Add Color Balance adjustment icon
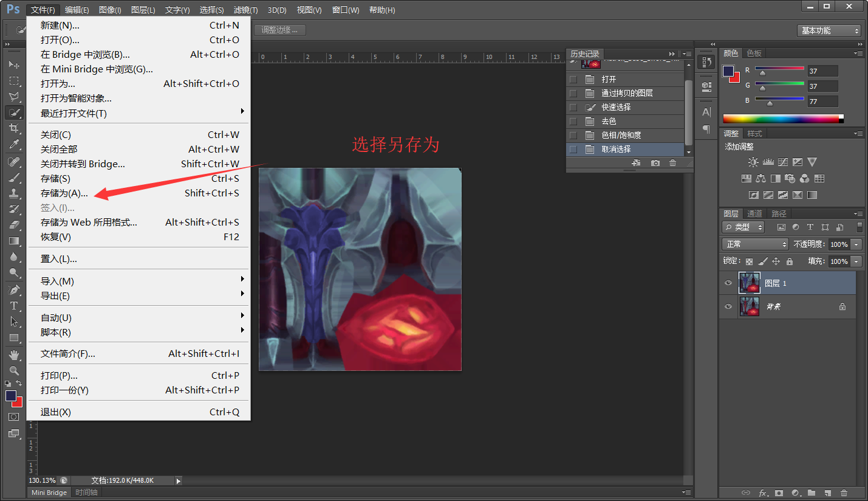The height and width of the screenshot is (501, 868). (761, 179)
